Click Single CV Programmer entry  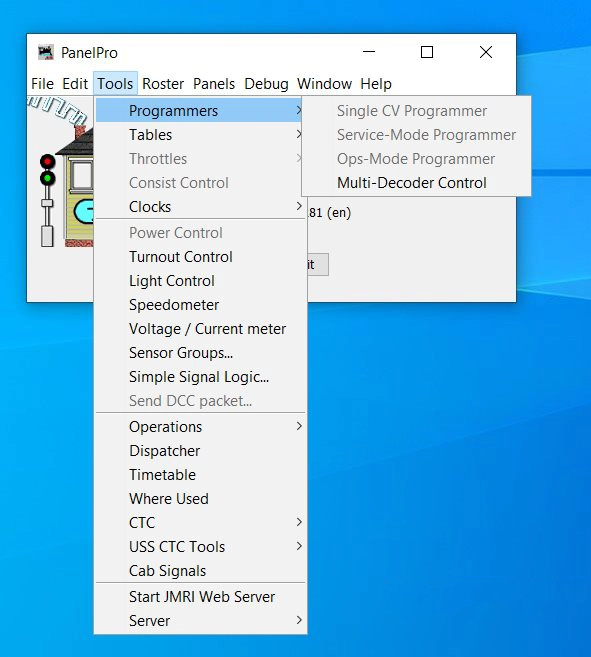tap(416, 111)
